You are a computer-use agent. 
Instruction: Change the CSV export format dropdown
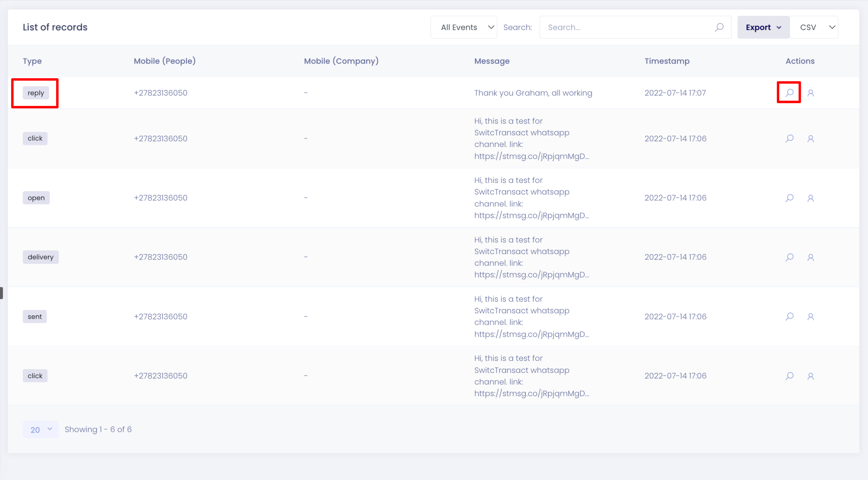814,27
